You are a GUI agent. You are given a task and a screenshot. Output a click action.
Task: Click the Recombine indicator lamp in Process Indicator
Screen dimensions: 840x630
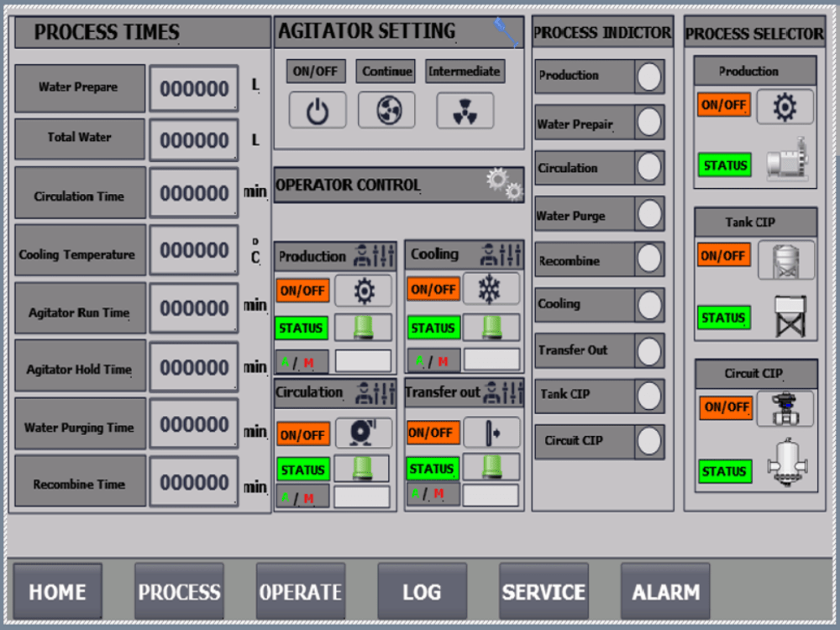pos(648,259)
